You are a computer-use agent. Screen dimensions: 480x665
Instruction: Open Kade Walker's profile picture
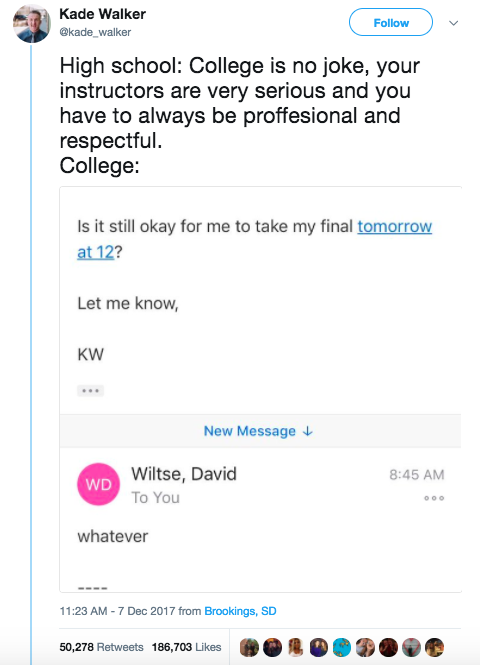tap(32, 24)
